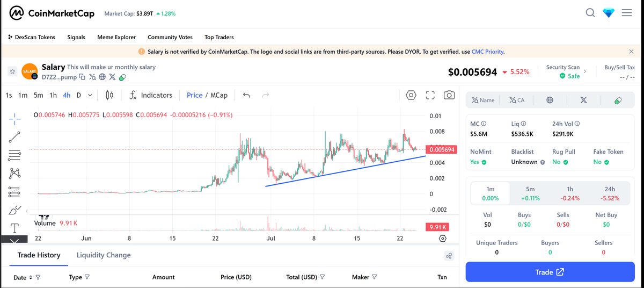644x288 pixels.
Task: Select the brush drawing tool
Action: [x=14, y=210]
